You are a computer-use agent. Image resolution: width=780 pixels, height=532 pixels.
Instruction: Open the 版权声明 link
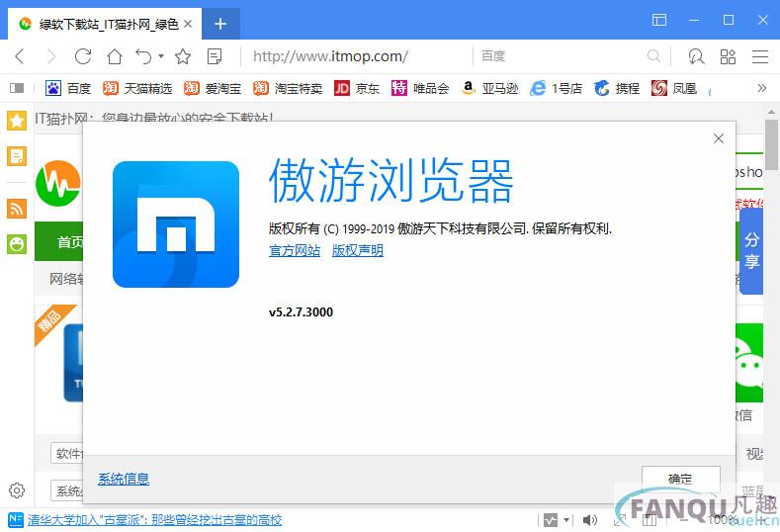358,250
